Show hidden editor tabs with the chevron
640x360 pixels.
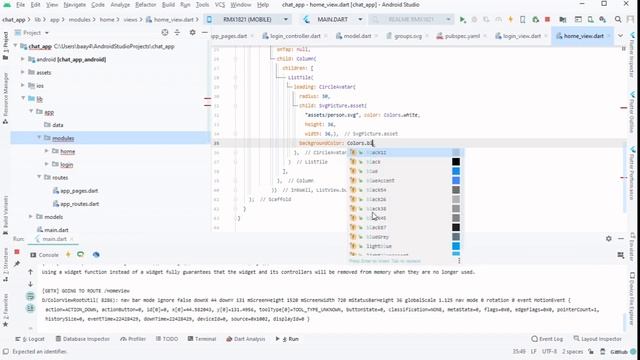click(620, 36)
